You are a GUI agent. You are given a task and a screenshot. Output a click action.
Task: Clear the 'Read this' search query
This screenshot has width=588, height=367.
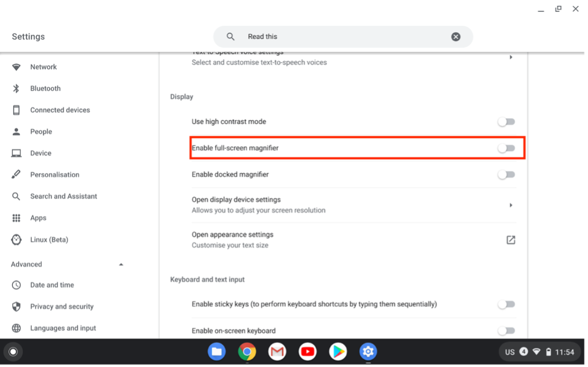(x=455, y=37)
